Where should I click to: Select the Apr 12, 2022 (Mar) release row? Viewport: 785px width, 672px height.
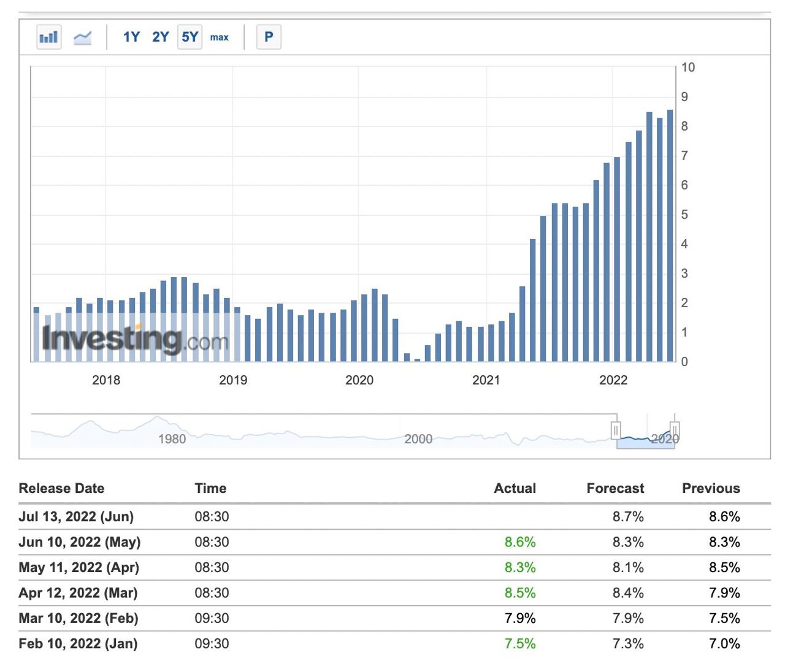click(78, 593)
